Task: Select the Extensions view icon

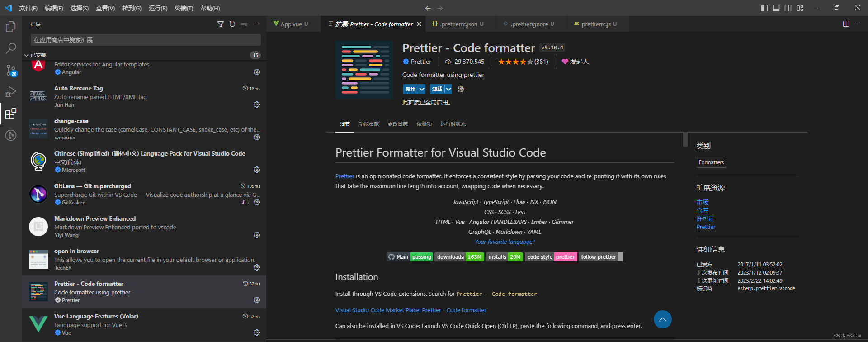Action: 11,114
